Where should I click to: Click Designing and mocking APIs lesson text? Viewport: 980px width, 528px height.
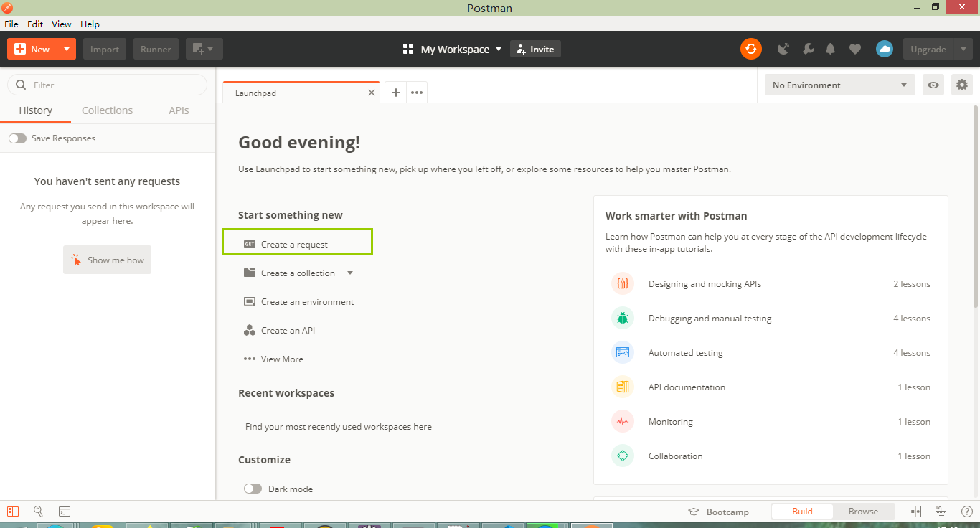pos(705,283)
